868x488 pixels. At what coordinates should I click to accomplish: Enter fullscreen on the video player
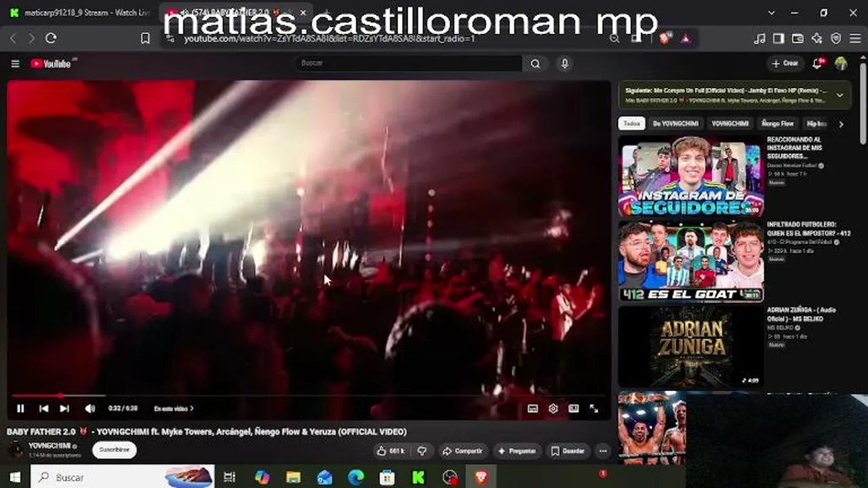point(594,409)
